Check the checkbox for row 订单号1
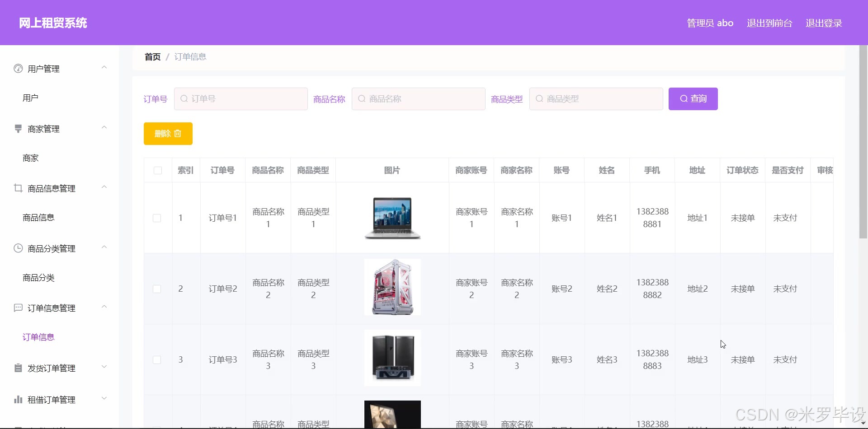Viewport: 868px width, 429px height. 157,218
